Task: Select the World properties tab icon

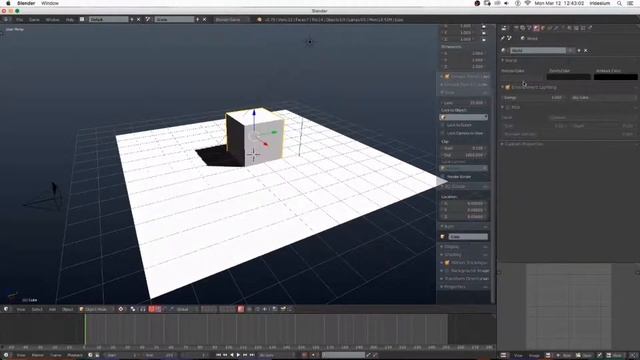Action: tap(536, 28)
